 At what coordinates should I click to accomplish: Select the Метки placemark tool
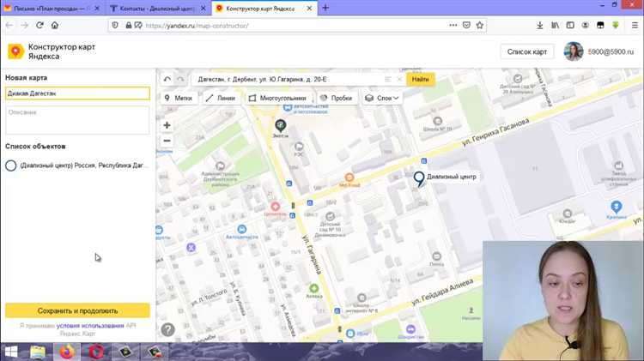point(178,98)
